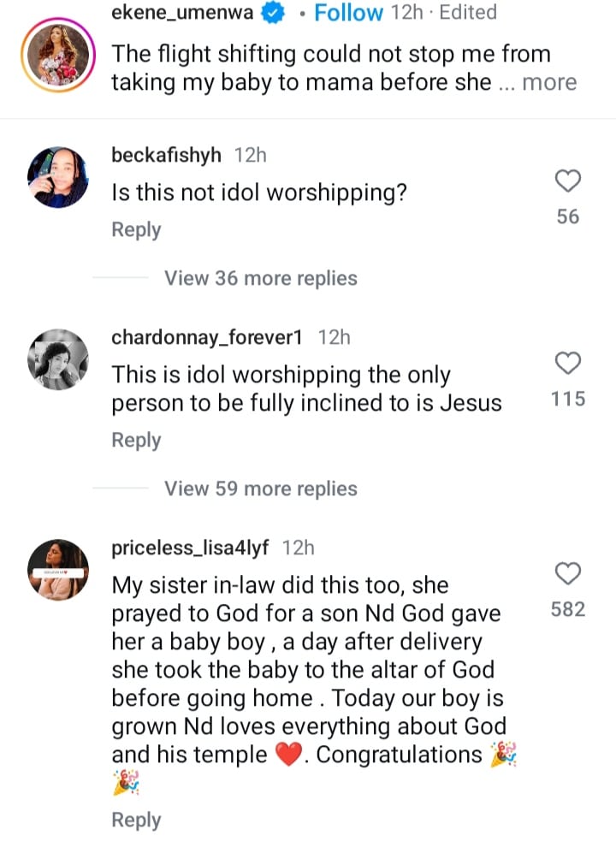616x847 pixels.
Task: Expand caption with the more link
Action: point(549,82)
